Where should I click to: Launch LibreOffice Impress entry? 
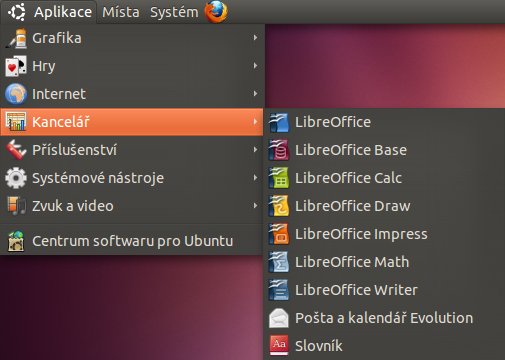point(361,234)
